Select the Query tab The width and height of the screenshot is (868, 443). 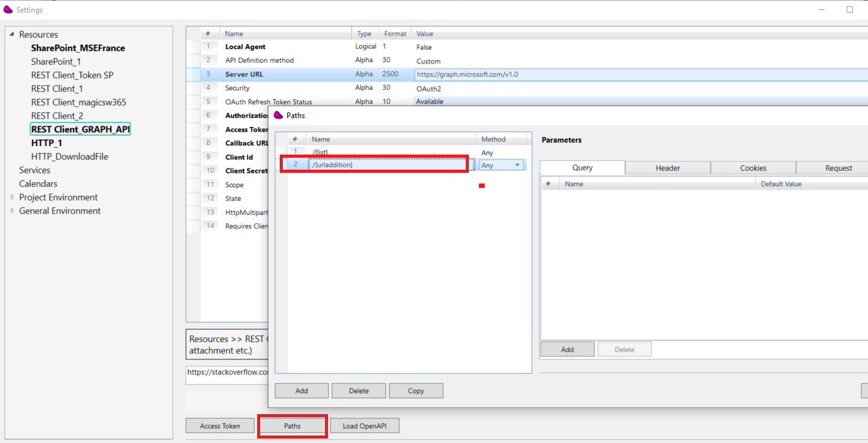582,167
